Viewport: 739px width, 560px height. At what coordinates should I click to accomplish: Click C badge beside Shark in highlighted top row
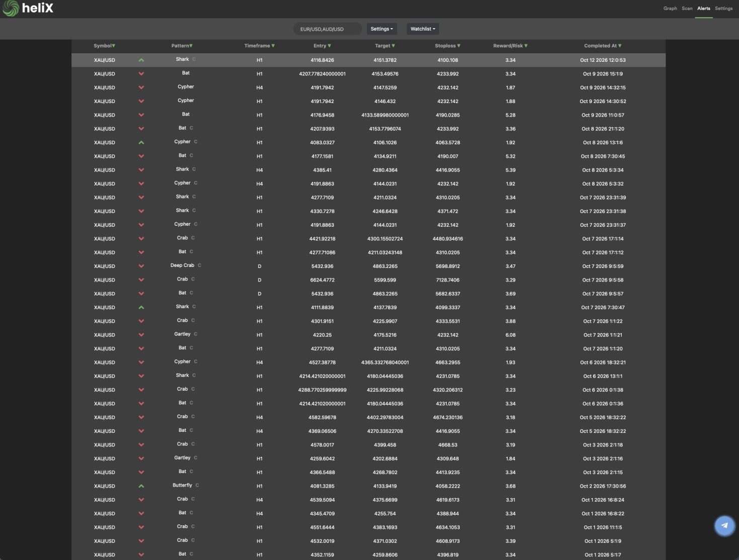click(194, 59)
